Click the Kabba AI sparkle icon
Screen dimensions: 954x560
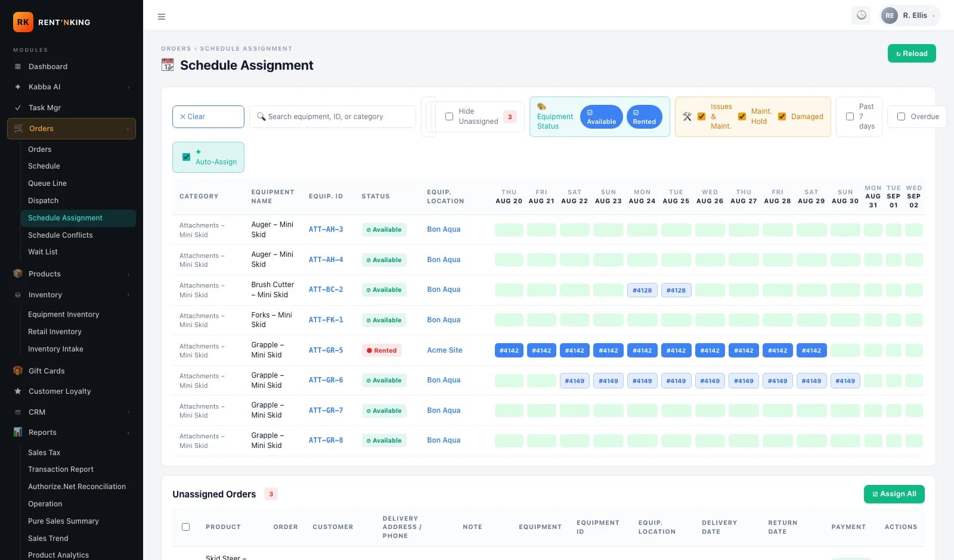click(x=18, y=87)
